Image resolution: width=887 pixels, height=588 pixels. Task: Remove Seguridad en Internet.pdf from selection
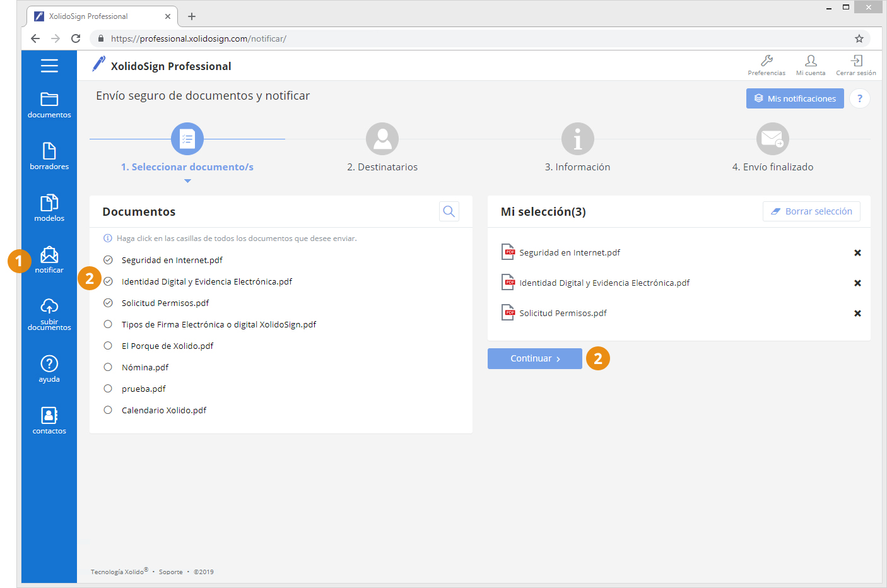point(857,253)
